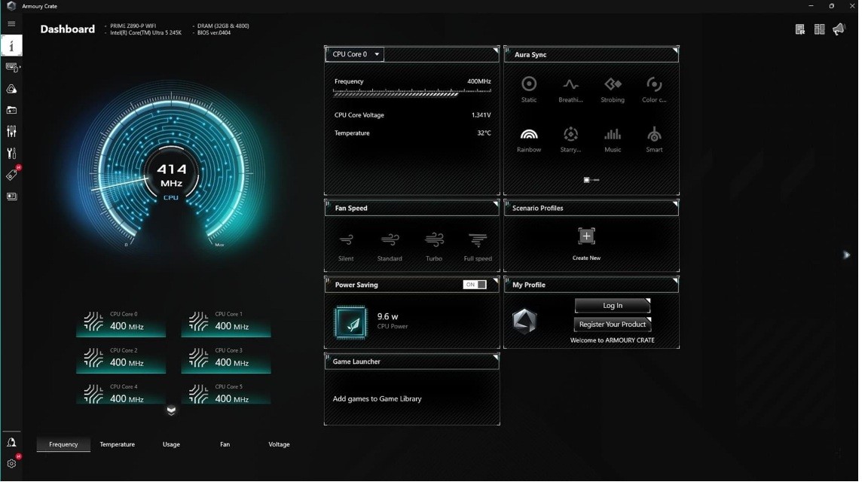Screen dimensions: 868x488
Task: Click the Frequency progress bar
Action: coord(412,93)
